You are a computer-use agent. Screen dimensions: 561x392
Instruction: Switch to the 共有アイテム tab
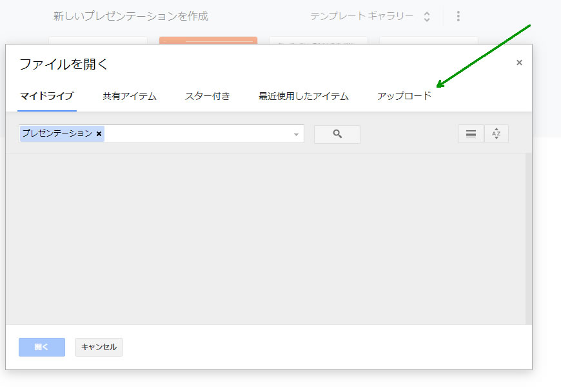click(x=130, y=96)
